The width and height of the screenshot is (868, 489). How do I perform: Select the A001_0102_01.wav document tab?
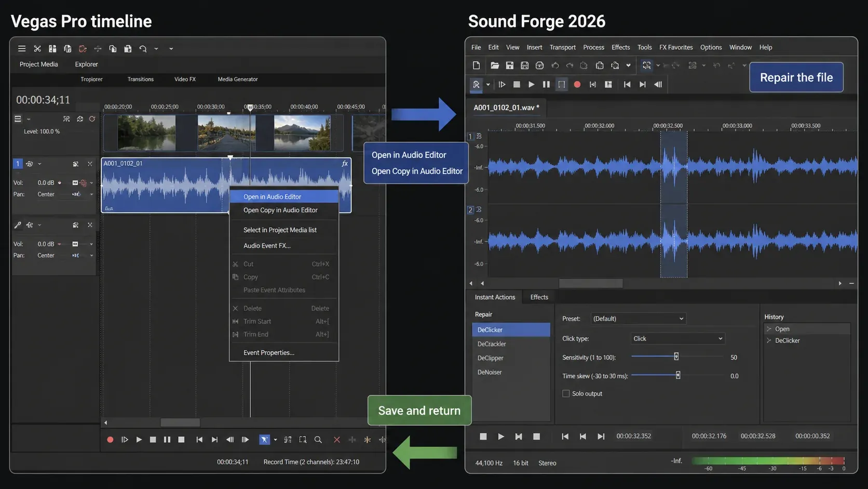(x=506, y=108)
